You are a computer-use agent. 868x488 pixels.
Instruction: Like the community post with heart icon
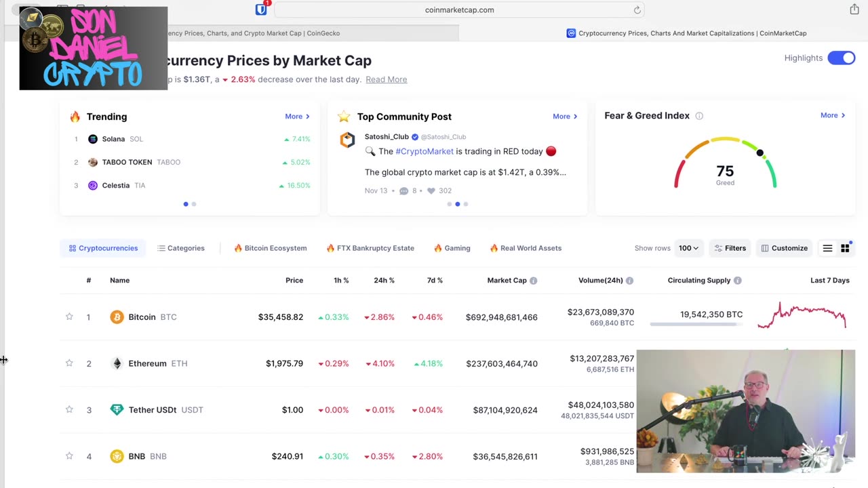(431, 191)
